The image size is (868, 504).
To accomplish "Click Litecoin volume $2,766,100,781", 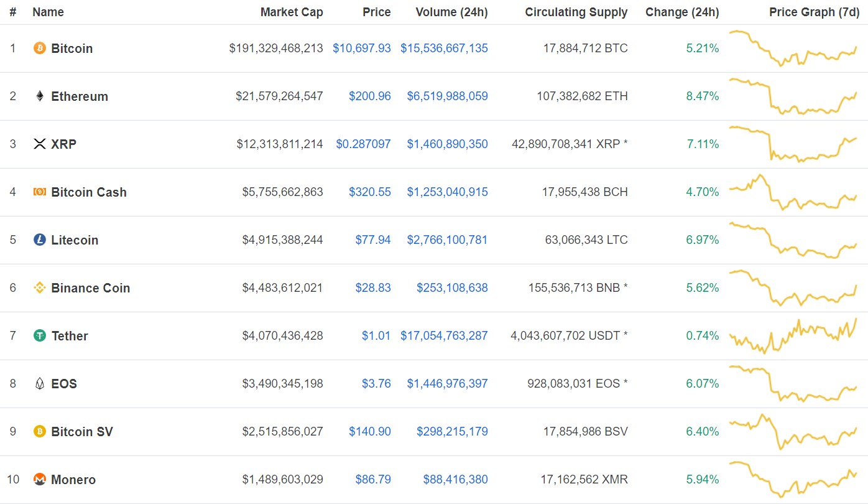I will 448,240.
